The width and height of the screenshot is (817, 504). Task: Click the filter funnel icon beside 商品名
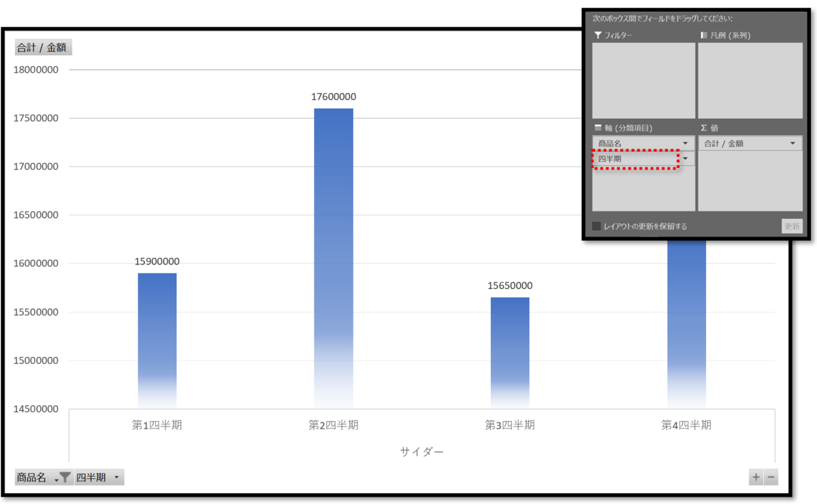pos(65,477)
